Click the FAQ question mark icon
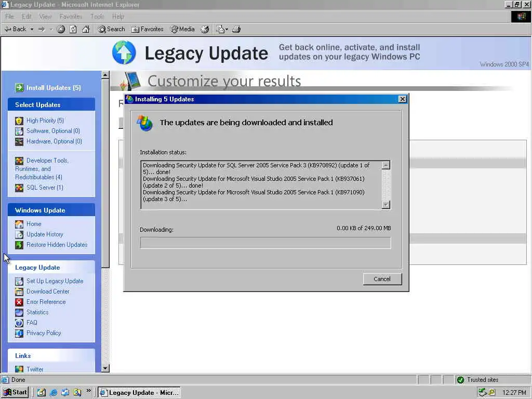This screenshot has height=399, width=532. pos(19,323)
